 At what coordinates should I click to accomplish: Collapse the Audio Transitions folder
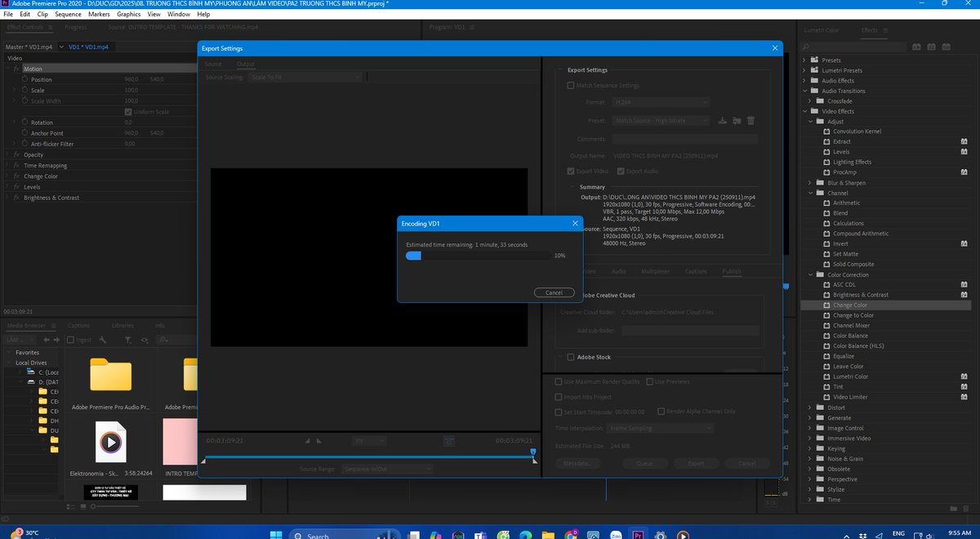pyautogui.click(x=804, y=91)
